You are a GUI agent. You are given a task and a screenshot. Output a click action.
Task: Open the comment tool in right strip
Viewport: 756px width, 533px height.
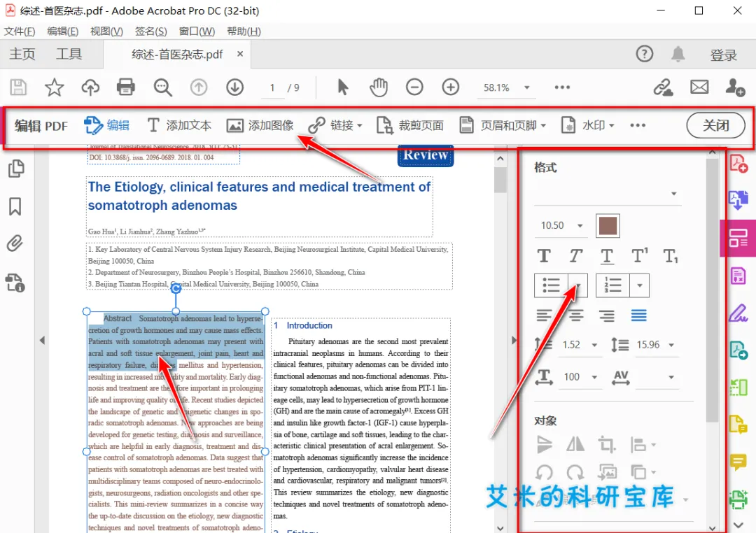[x=738, y=462]
